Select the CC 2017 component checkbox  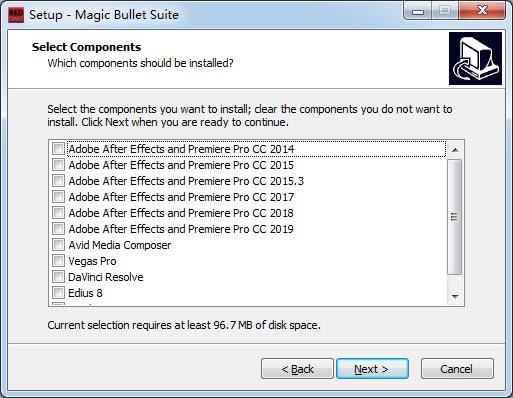[58, 197]
